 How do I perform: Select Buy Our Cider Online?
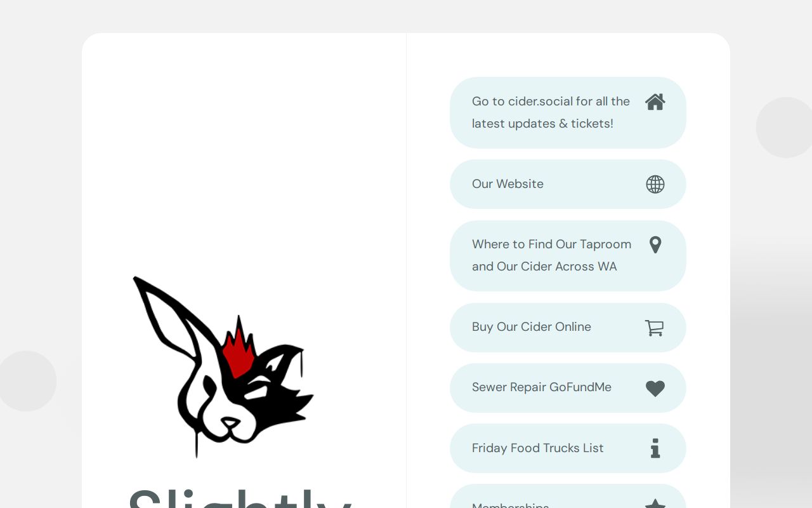pos(568,327)
